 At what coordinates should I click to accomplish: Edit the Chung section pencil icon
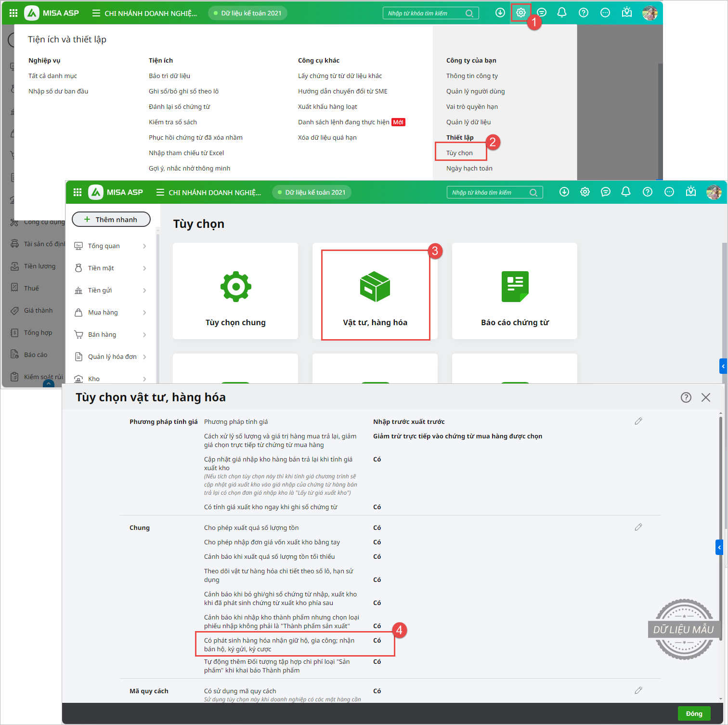638,527
